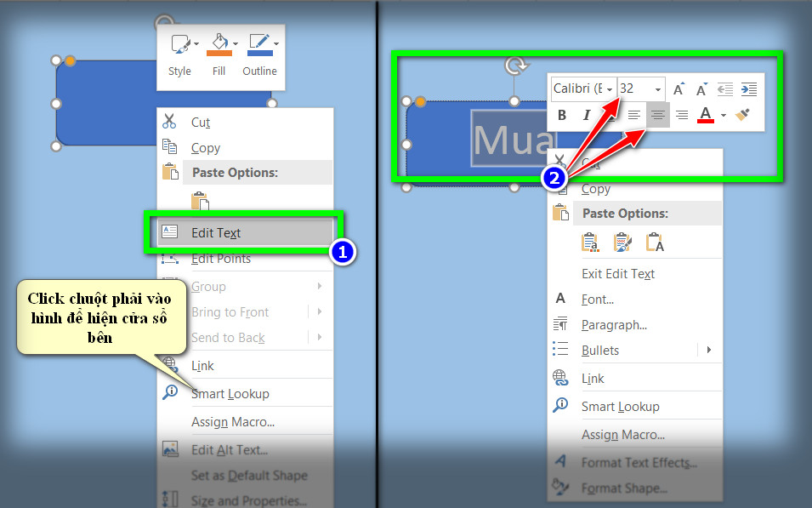Click the red Font Color swatch
Screen dimensions: 812x508
click(706, 115)
